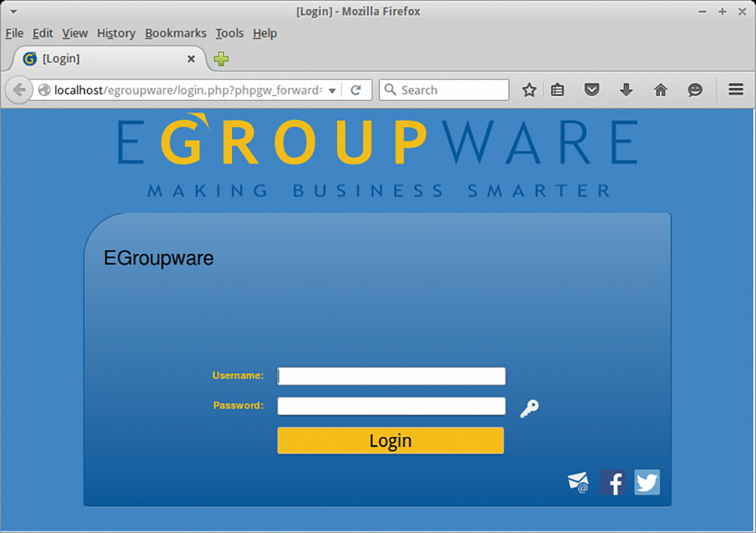This screenshot has height=533, width=756.
Task: Open the Tools menu
Action: (229, 33)
